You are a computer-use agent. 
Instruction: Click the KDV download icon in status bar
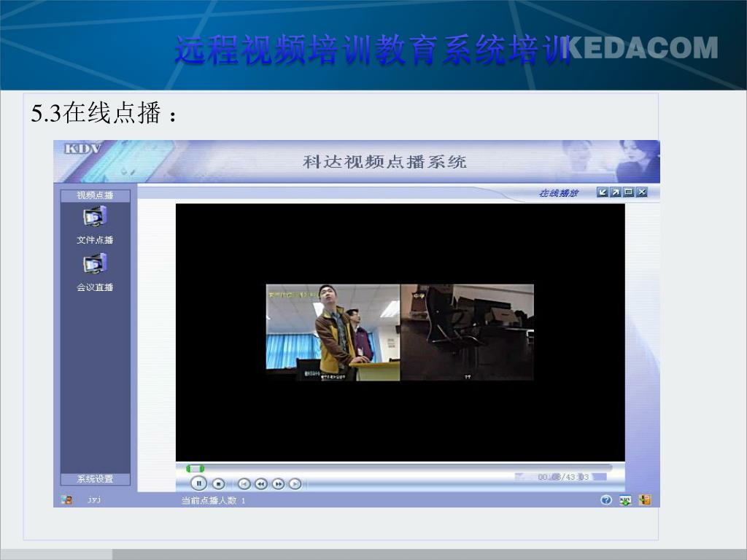[625, 500]
